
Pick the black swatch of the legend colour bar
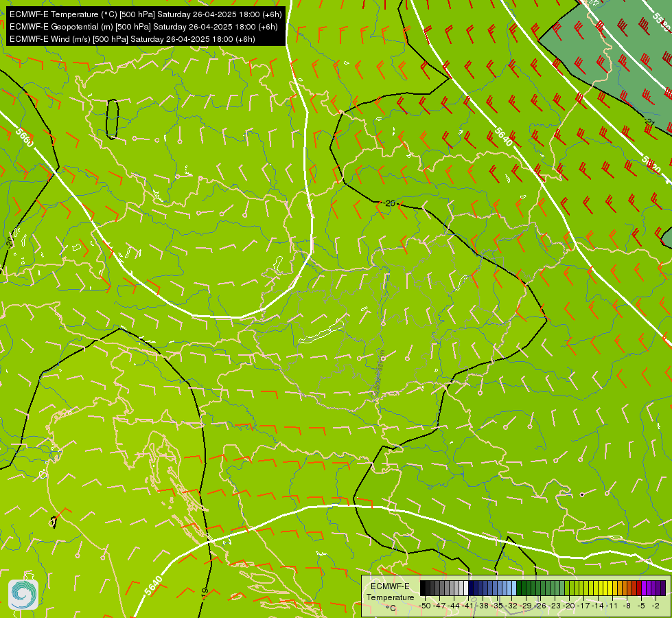[423, 588]
